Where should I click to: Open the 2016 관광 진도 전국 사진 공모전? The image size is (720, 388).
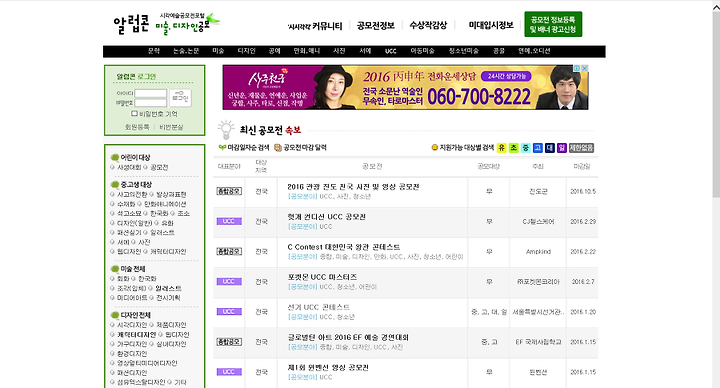[353, 187]
